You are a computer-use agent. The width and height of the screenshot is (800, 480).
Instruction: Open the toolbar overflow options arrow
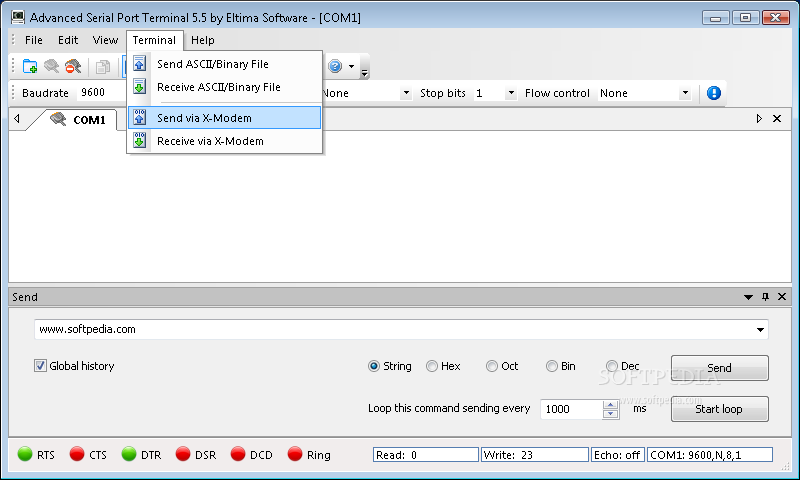pyautogui.click(x=364, y=73)
